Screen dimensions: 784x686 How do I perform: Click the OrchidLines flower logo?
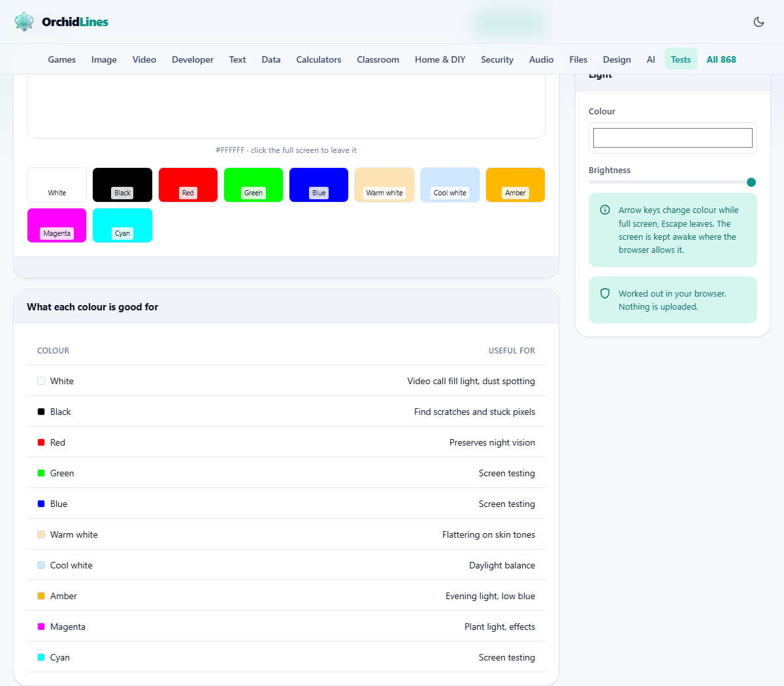coord(24,22)
